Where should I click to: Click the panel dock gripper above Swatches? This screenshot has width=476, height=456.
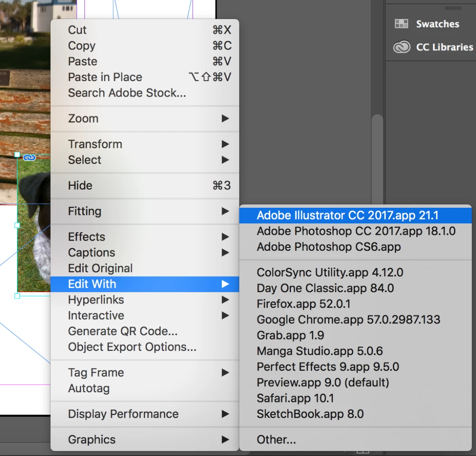coord(453,8)
